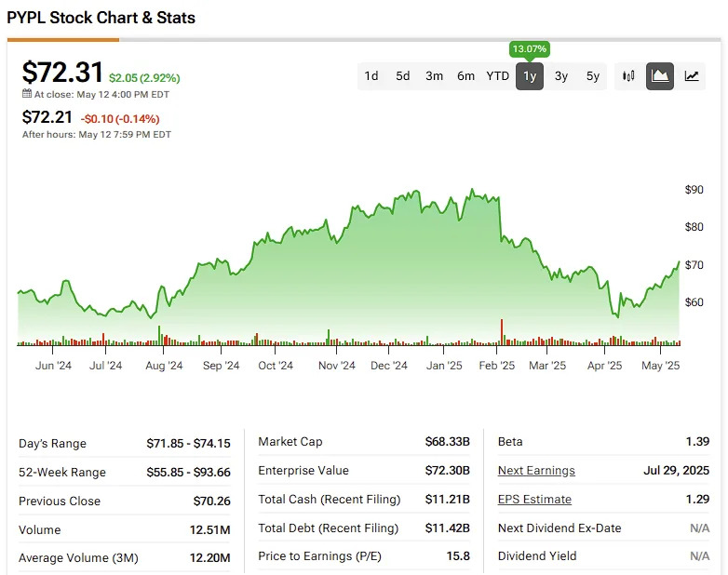Viewport: 728px width, 575px height.
Task: Select the area chart view icon
Action: click(660, 75)
